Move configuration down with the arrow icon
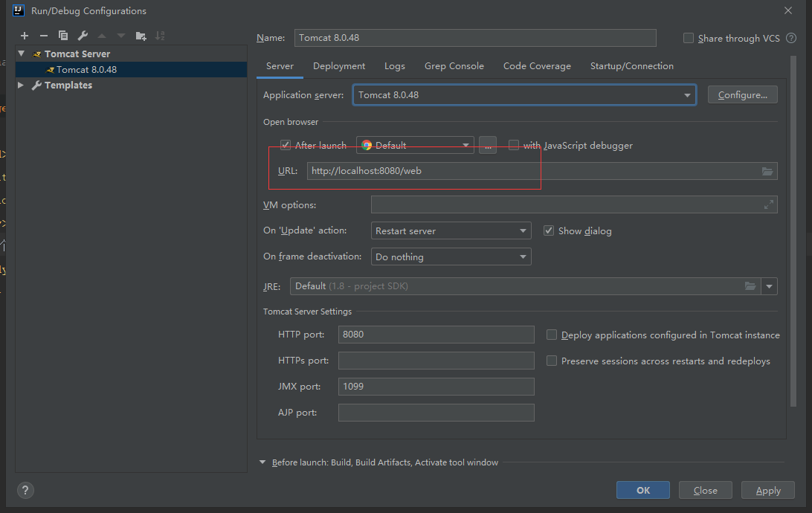This screenshot has width=812, height=513. tap(121, 36)
